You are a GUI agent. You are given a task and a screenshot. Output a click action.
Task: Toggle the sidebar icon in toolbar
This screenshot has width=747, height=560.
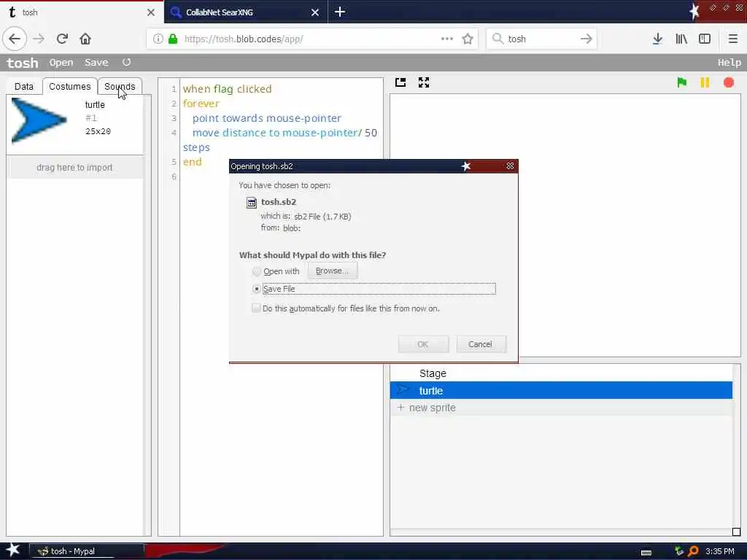(x=705, y=39)
